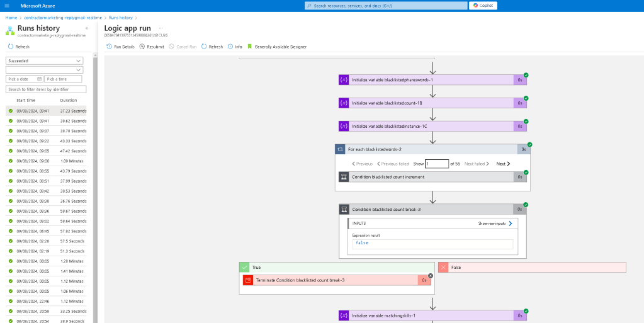The width and height of the screenshot is (644, 323).
Task: Select the 08:36 run lasting 58.67 Seconds
Action: click(46, 211)
